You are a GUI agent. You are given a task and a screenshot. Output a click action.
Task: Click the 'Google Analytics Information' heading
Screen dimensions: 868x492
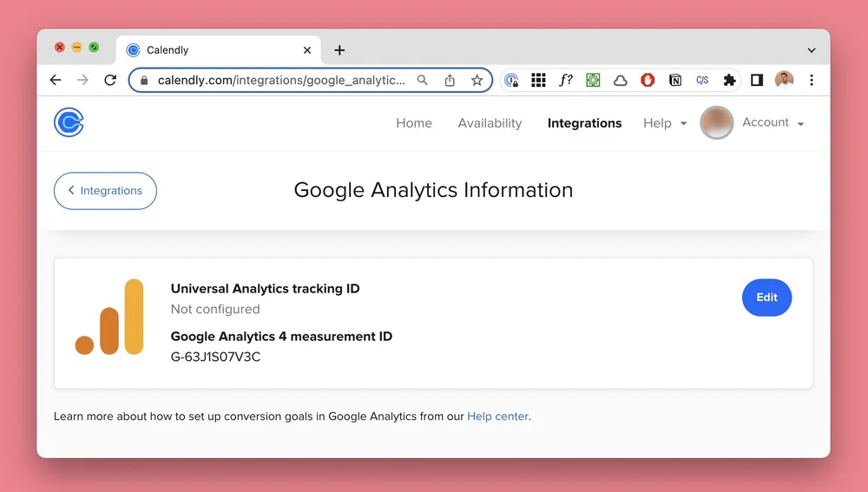[x=433, y=190]
